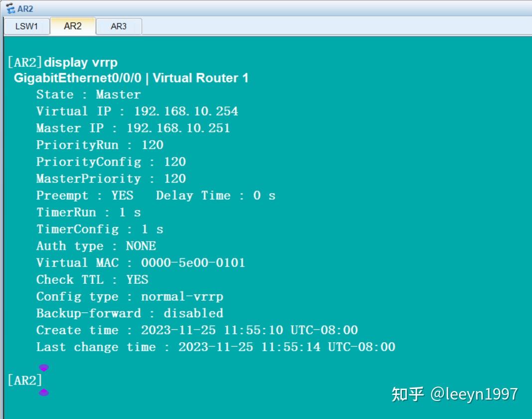The height and width of the screenshot is (419, 532).
Task: Click the PriorityRun 120 line
Action: 100,145
